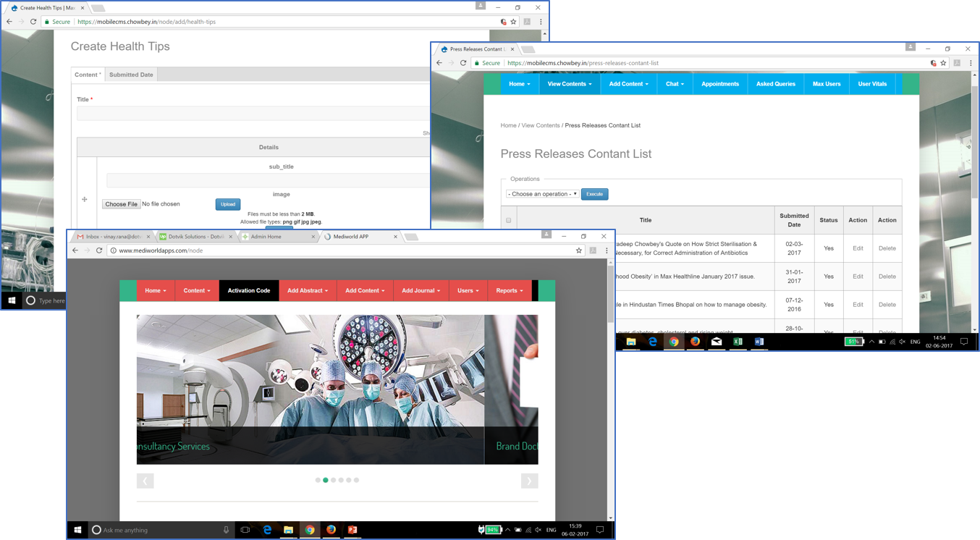The height and width of the screenshot is (540, 980).
Task: Click Ask me anything search box
Action: click(161, 530)
